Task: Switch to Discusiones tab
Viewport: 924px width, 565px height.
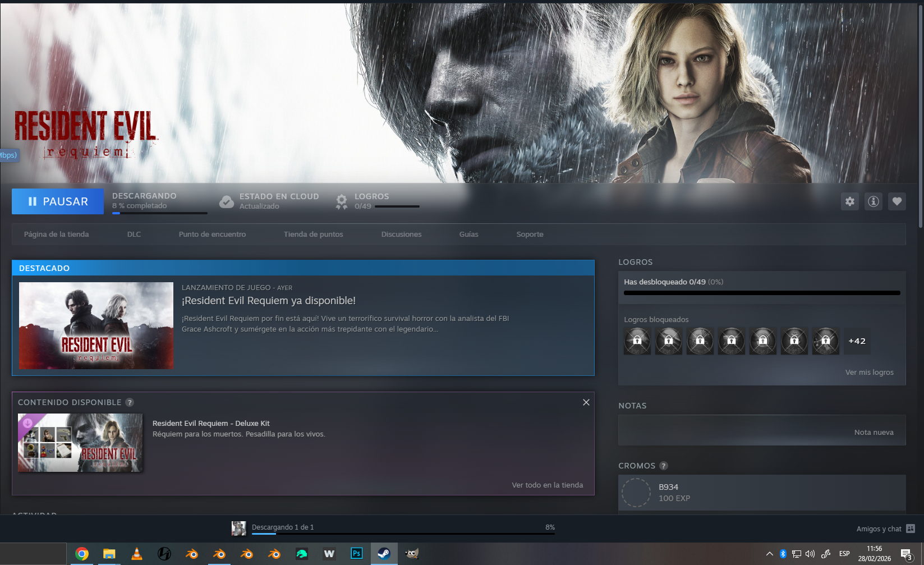Action: point(401,235)
